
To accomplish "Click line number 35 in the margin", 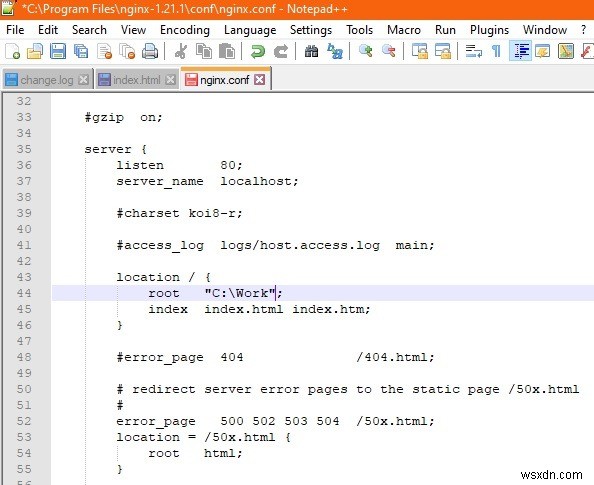I will pyautogui.click(x=24, y=149).
